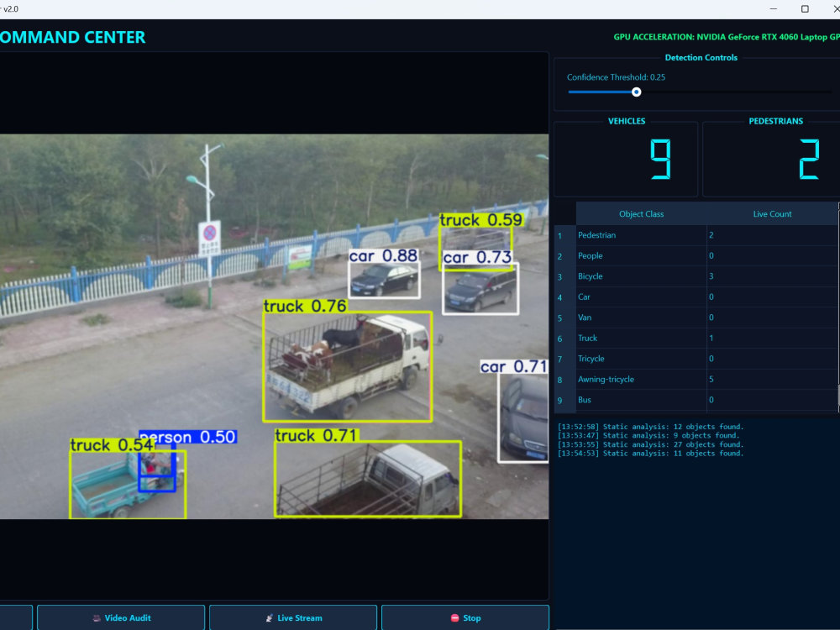Click the 'car 0.71' detection label

point(513,366)
